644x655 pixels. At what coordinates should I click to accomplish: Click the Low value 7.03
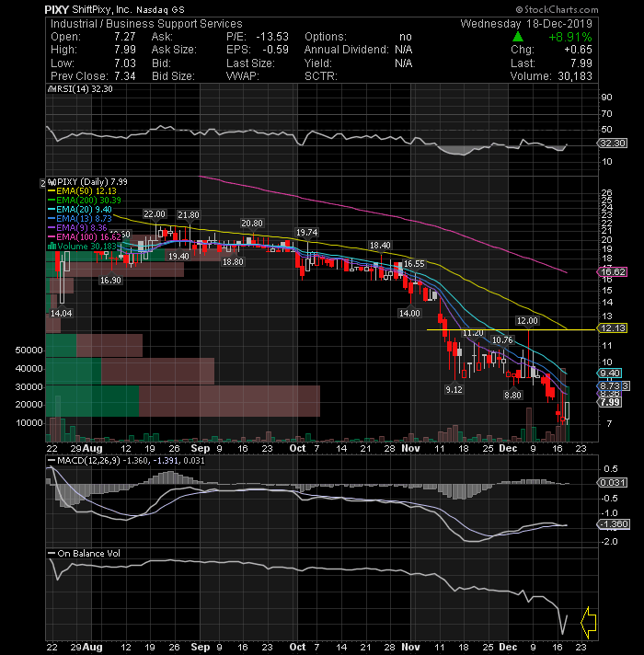125,63
